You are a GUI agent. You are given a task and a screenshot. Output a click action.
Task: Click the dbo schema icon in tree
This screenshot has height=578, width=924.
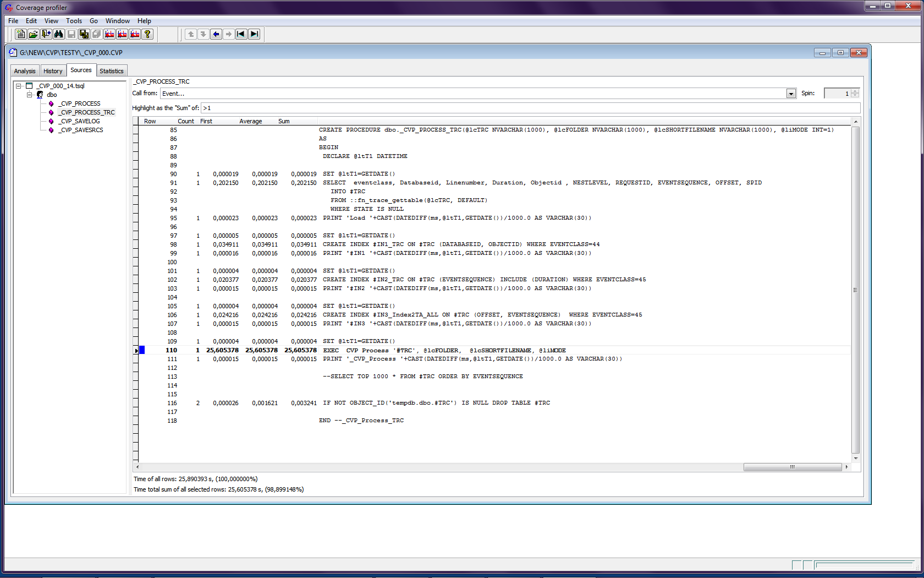(x=40, y=95)
